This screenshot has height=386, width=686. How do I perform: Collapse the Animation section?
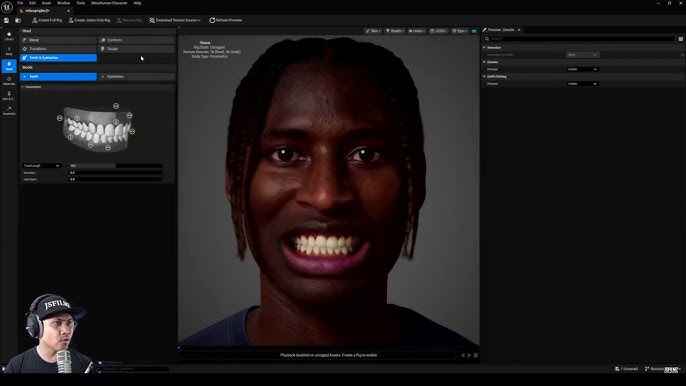point(484,48)
